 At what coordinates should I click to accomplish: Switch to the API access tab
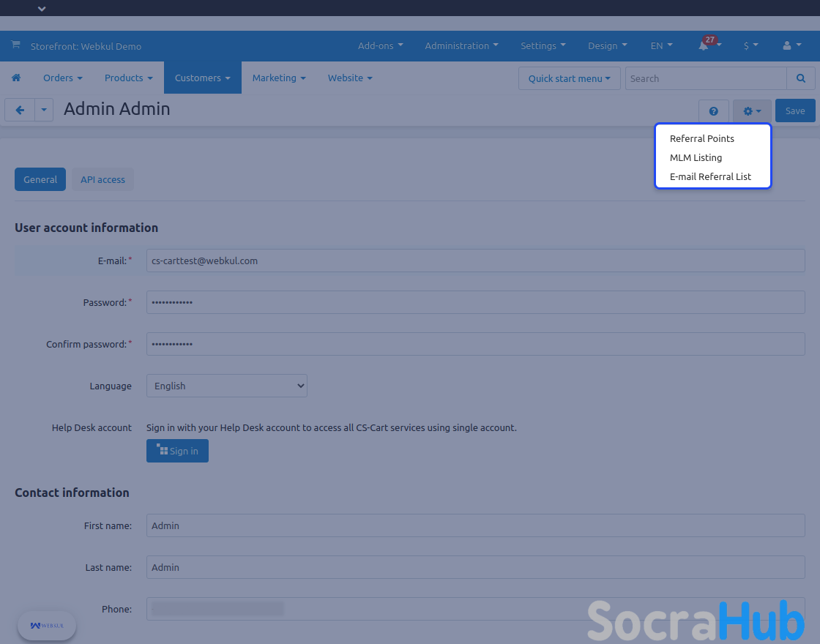[x=102, y=179]
